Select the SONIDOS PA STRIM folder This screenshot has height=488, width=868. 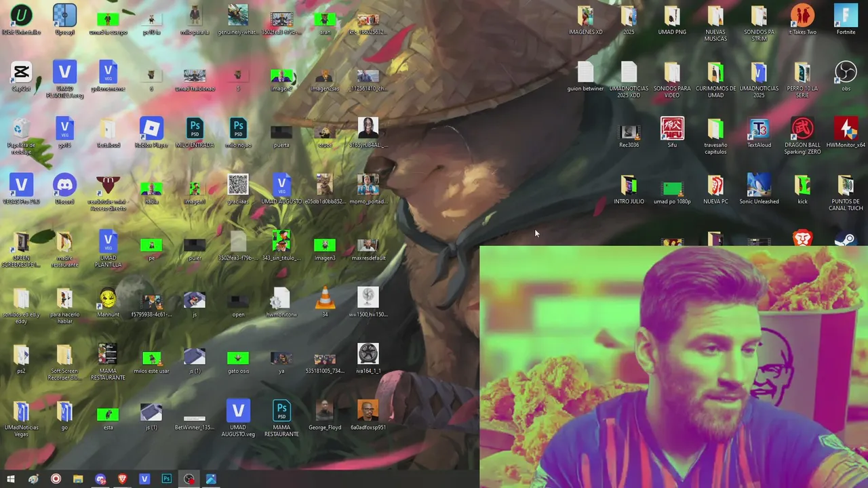coord(759,23)
